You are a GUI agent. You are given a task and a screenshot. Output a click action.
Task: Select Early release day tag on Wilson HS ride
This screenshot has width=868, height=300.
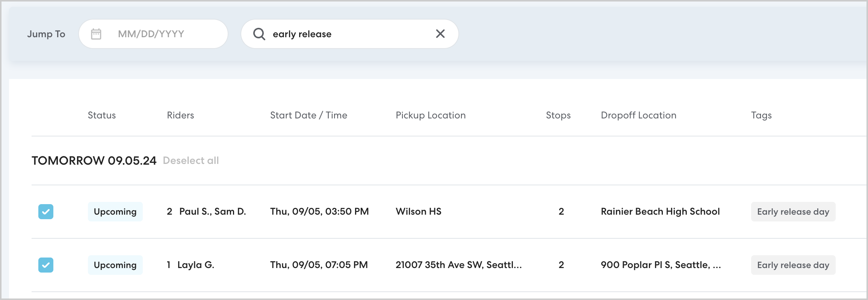point(793,212)
